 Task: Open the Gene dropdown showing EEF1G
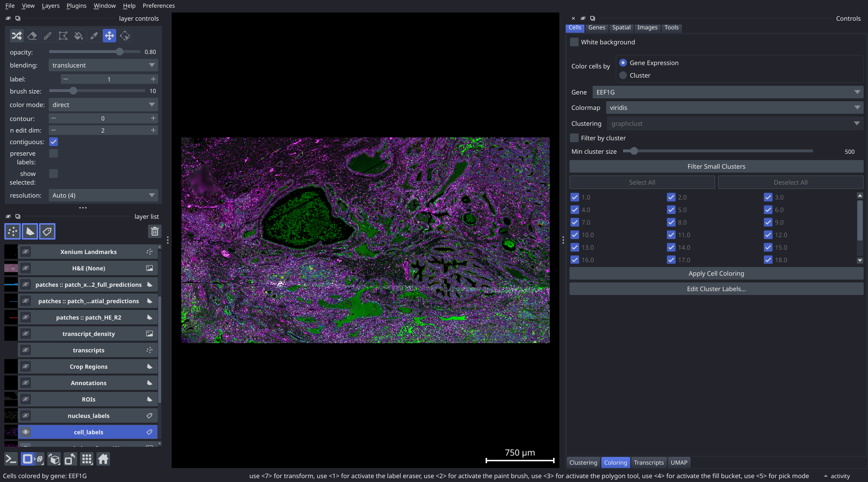(x=728, y=92)
